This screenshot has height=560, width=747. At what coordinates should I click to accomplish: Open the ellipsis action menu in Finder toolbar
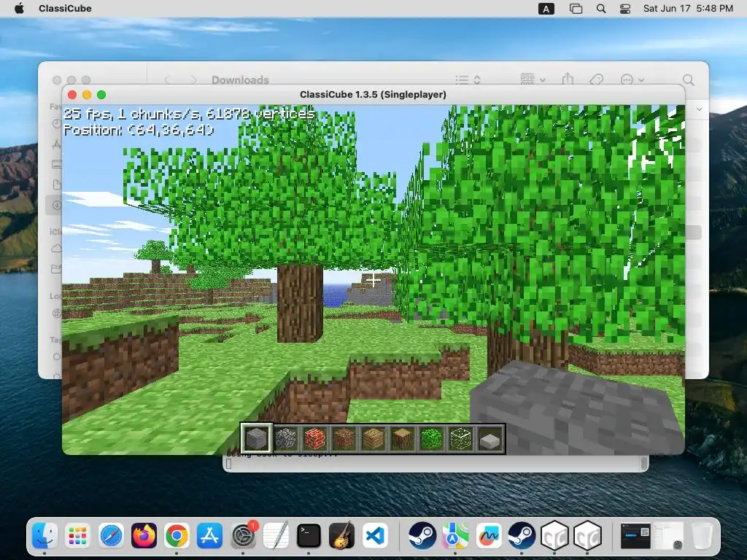pyautogui.click(x=632, y=79)
